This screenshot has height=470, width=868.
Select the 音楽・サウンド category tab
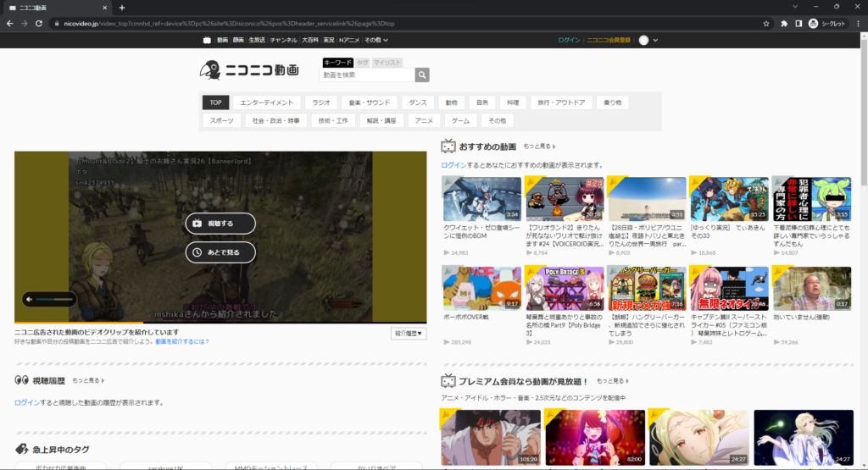click(370, 102)
